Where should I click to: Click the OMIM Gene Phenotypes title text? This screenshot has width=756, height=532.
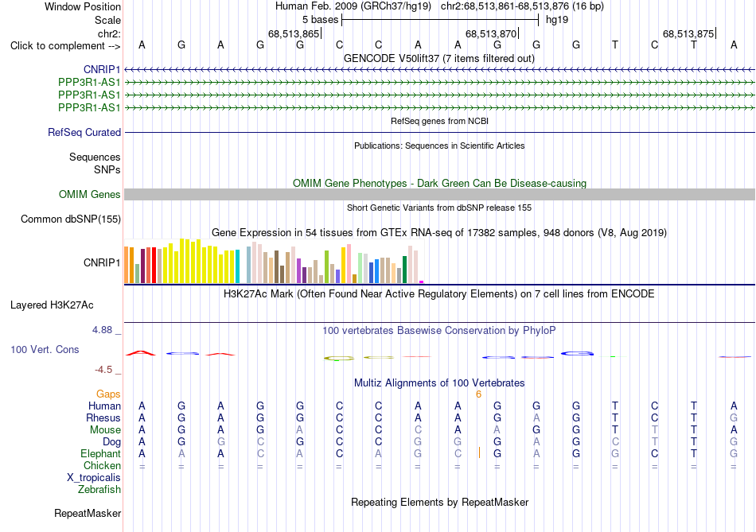click(439, 183)
